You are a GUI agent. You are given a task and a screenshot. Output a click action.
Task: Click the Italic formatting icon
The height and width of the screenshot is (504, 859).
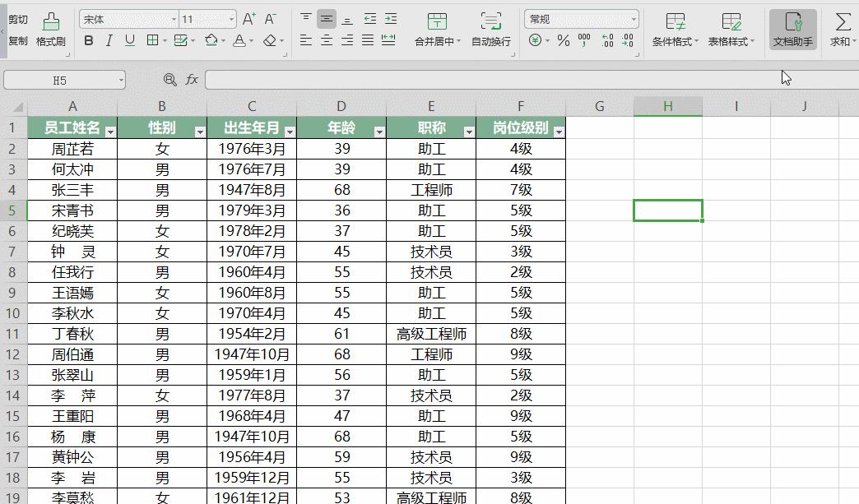[109, 39]
